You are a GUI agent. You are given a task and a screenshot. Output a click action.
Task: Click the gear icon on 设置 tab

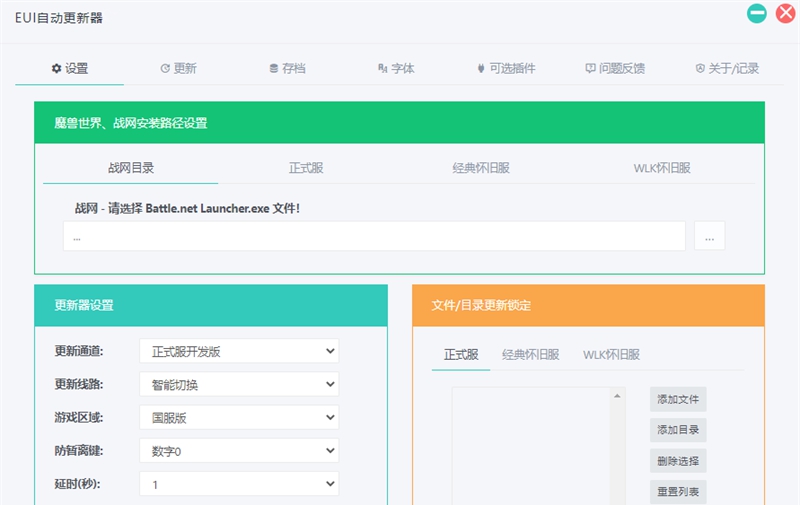pyautogui.click(x=56, y=69)
